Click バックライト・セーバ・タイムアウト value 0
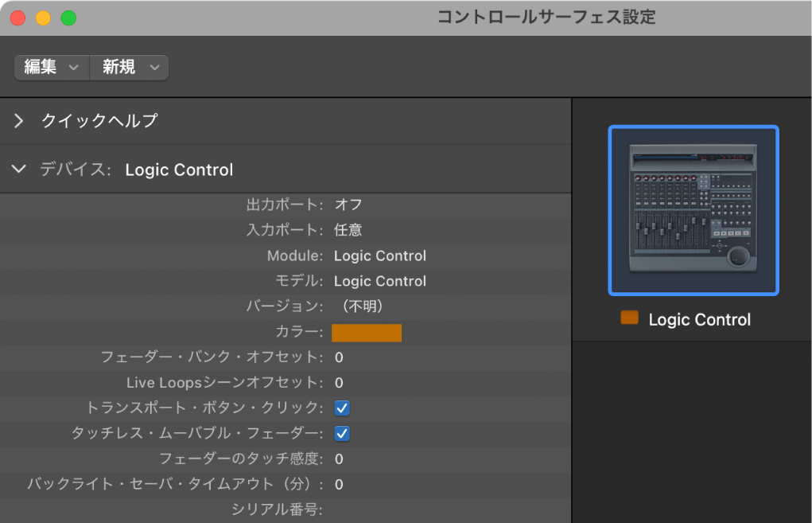The width and height of the screenshot is (812, 523). point(339,485)
